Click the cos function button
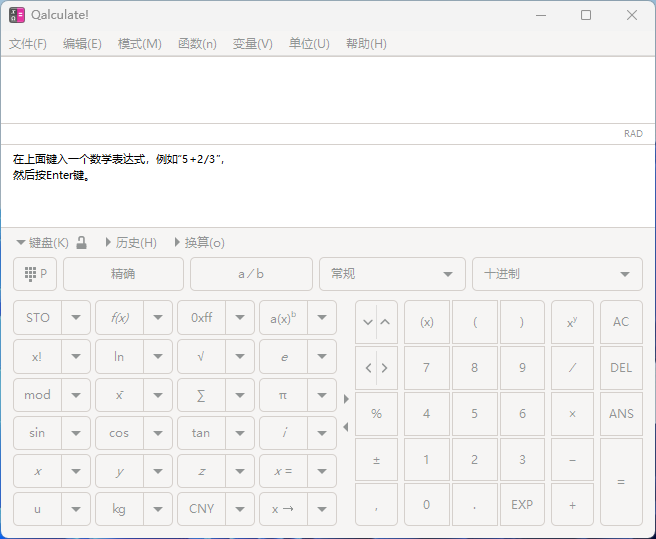 click(119, 433)
